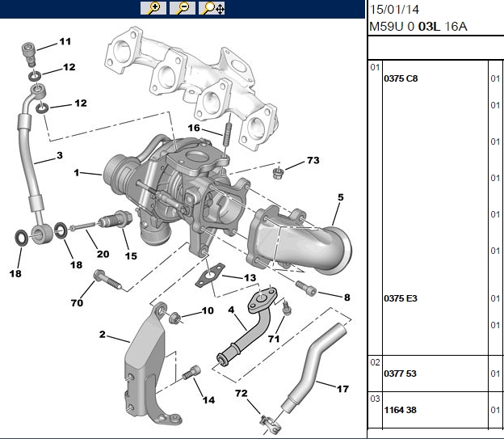Image resolution: width=504 pixels, height=439 pixels.
Task: Click part label 73 nut
Action: [x=313, y=160]
